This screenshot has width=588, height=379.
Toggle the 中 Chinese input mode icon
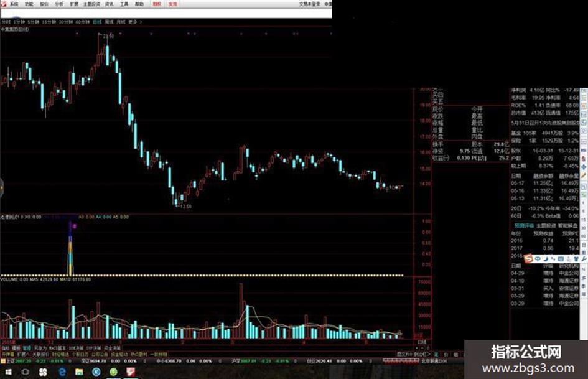(x=538, y=259)
